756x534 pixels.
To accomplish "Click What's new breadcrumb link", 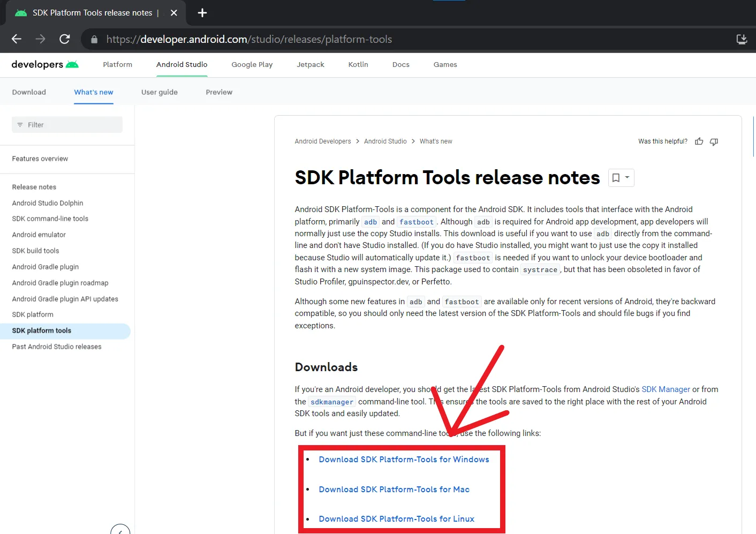I will [x=436, y=141].
